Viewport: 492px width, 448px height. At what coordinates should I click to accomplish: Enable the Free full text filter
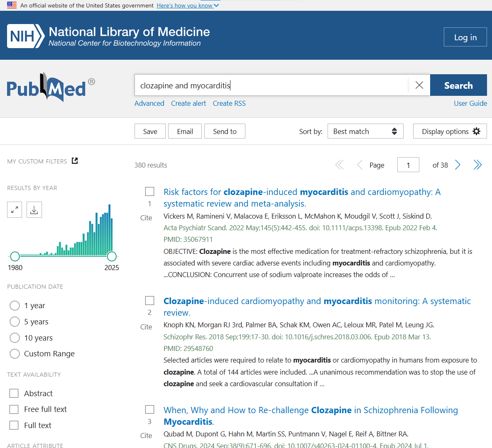point(14,409)
